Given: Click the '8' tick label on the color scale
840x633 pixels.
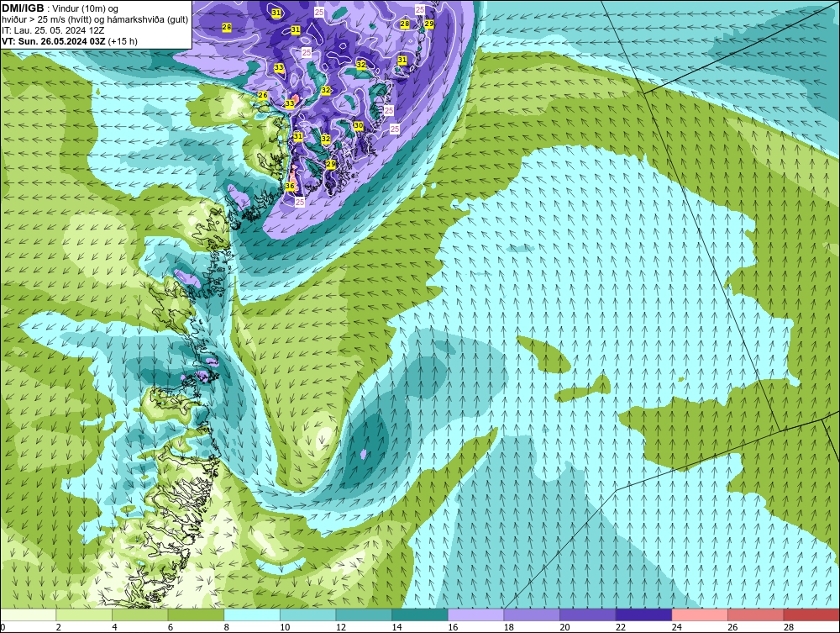Looking at the screenshot, I should pos(227,627).
